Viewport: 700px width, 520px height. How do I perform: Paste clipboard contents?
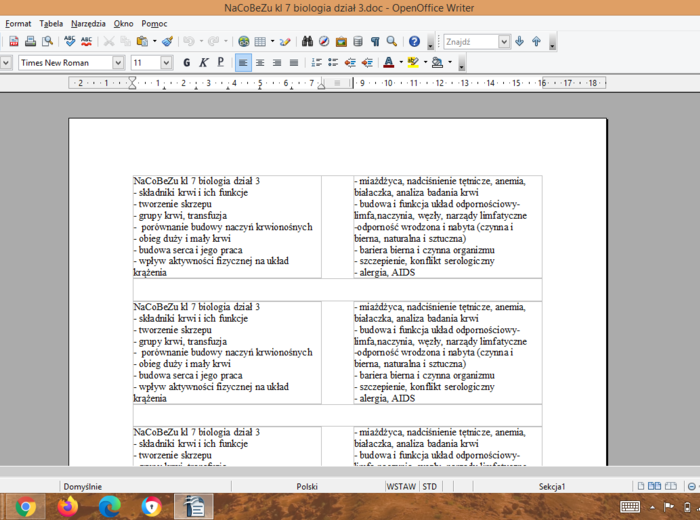(142, 42)
